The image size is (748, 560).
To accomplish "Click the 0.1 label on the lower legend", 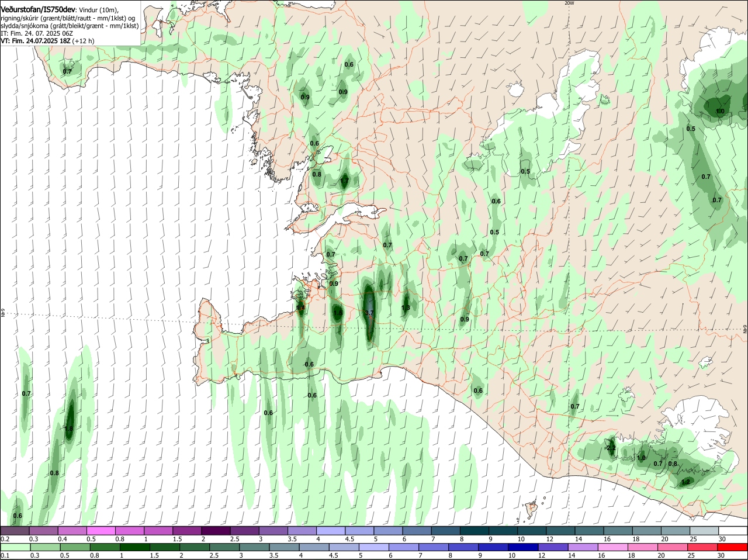I will tap(5, 555).
